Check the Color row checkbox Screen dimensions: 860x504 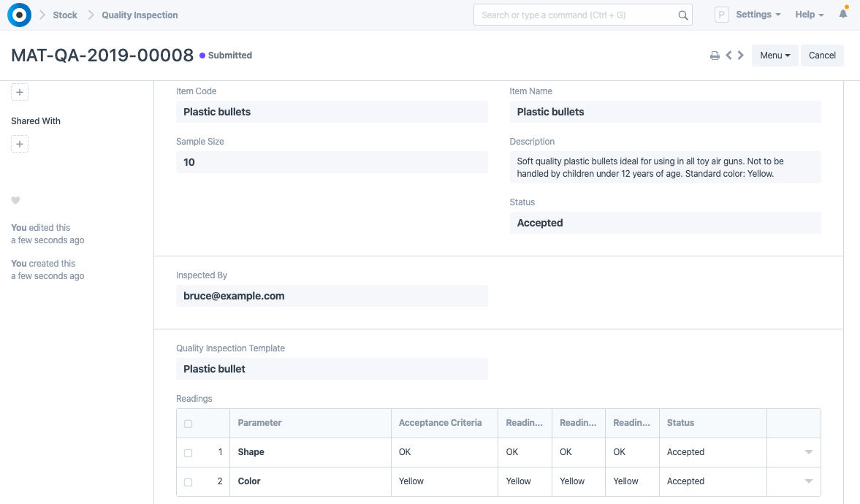[188, 482]
